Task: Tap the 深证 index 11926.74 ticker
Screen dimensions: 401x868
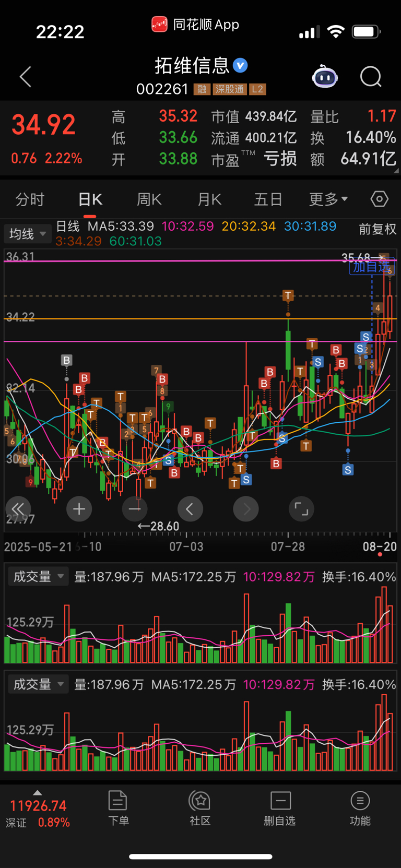Action: pyautogui.click(x=38, y=814)
